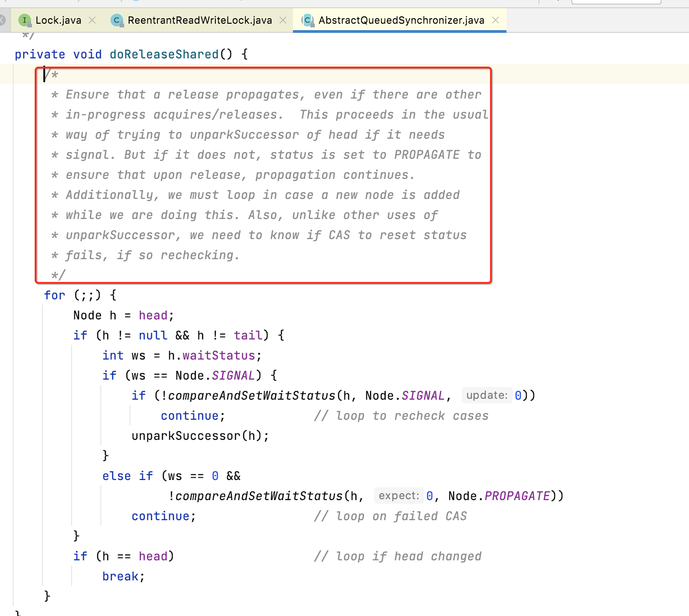This screenshot has height=616, width=689.
Task: Click the '// loop on failed CAS' comment
Action: pyautogui.click(x=390, y=516)
